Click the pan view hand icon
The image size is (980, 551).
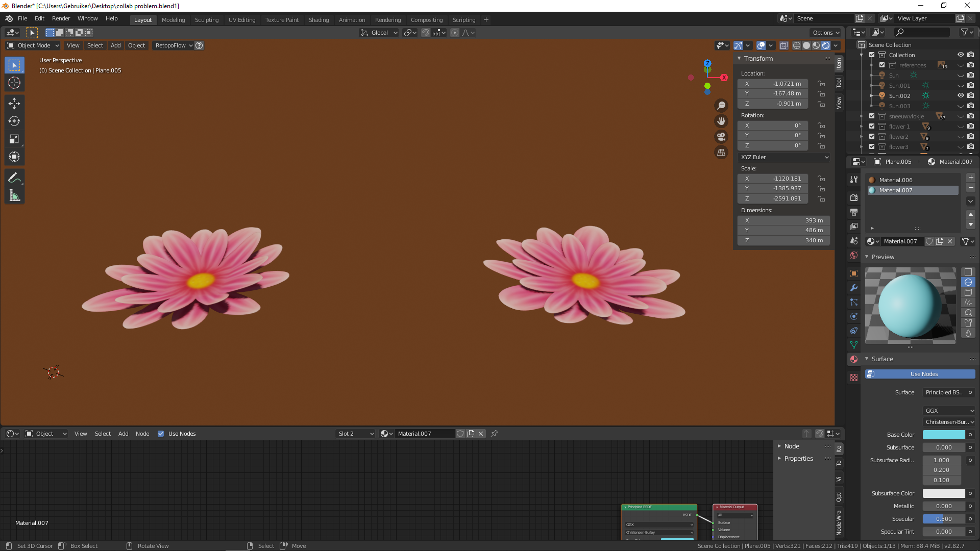click(721, 121)
